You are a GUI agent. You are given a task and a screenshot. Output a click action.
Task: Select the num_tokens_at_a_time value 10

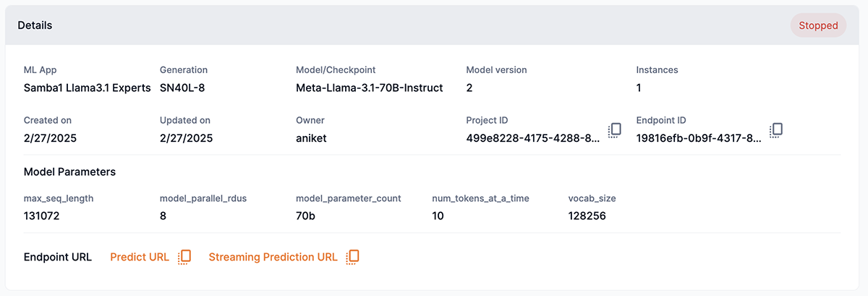click(438, 216)
